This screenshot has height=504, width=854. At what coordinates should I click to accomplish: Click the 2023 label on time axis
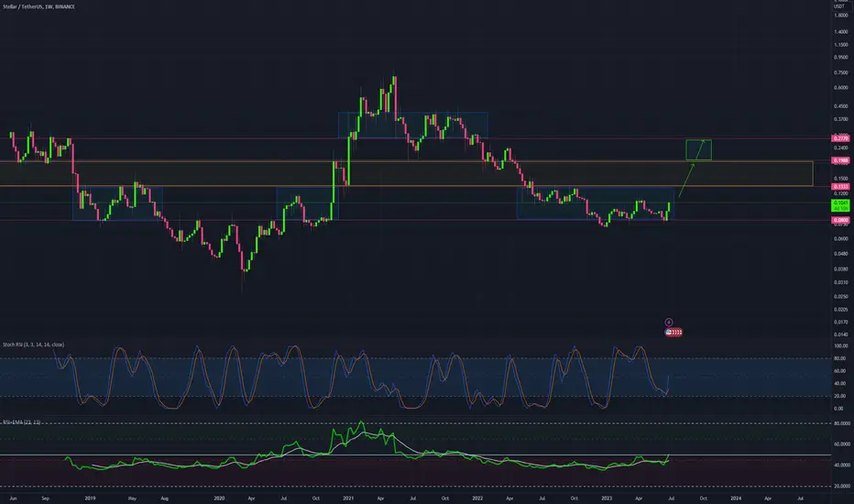tap(607, 498)
